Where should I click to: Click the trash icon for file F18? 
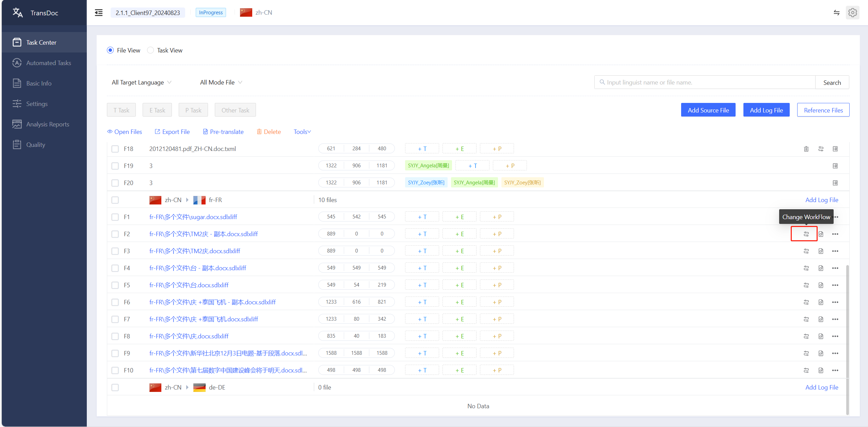pos(806,149)
